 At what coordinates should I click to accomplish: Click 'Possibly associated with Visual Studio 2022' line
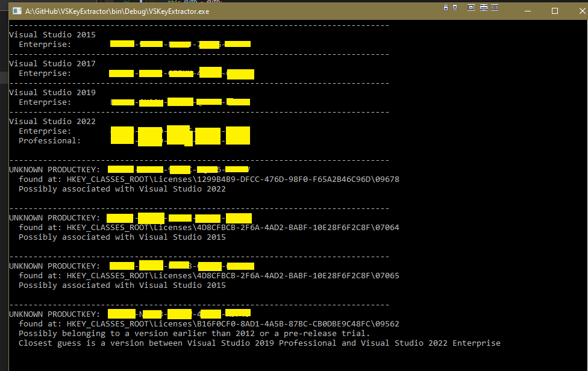pyautogui.click(x=122, y=189)
